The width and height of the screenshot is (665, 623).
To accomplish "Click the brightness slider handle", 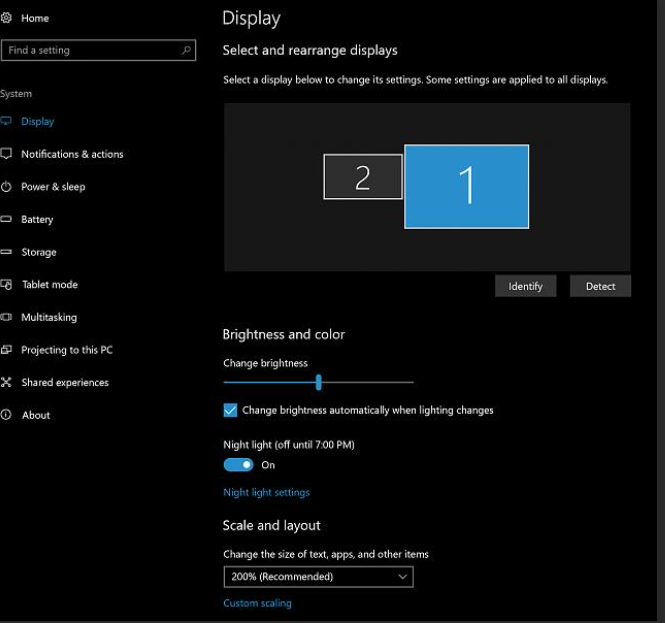I will click(319, 382).
